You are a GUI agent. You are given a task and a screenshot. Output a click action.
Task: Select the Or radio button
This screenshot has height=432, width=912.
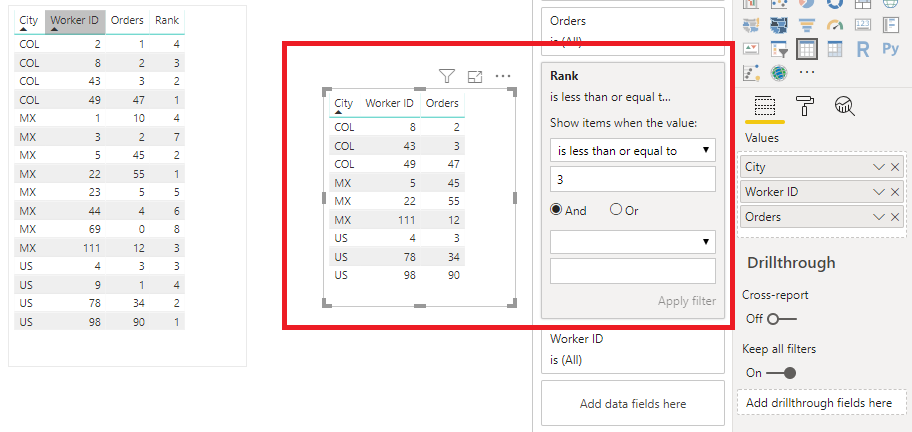click(x=616, y=210)
